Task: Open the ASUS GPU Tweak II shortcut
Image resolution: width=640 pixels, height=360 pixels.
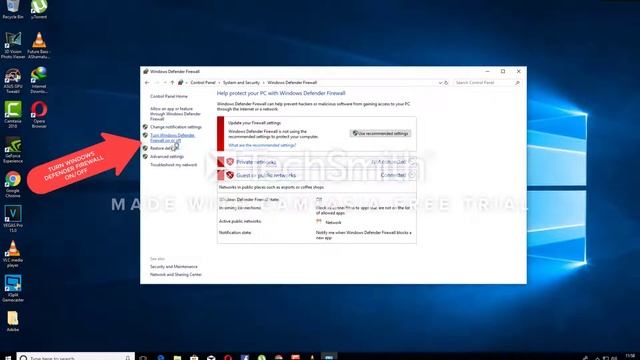Action: (x=13, y=80)
